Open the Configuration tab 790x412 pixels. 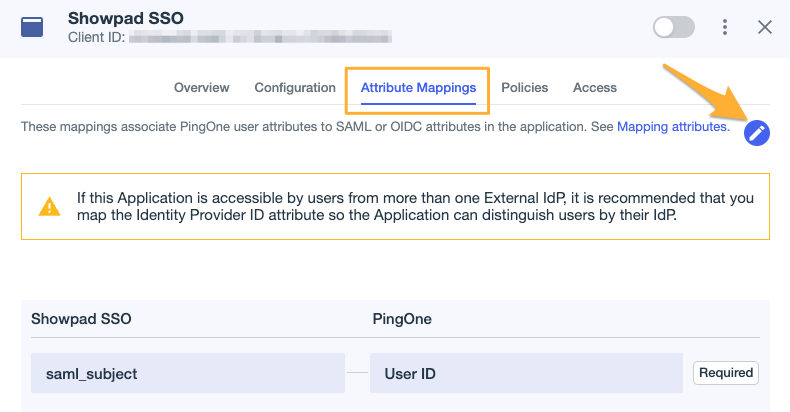295,88
